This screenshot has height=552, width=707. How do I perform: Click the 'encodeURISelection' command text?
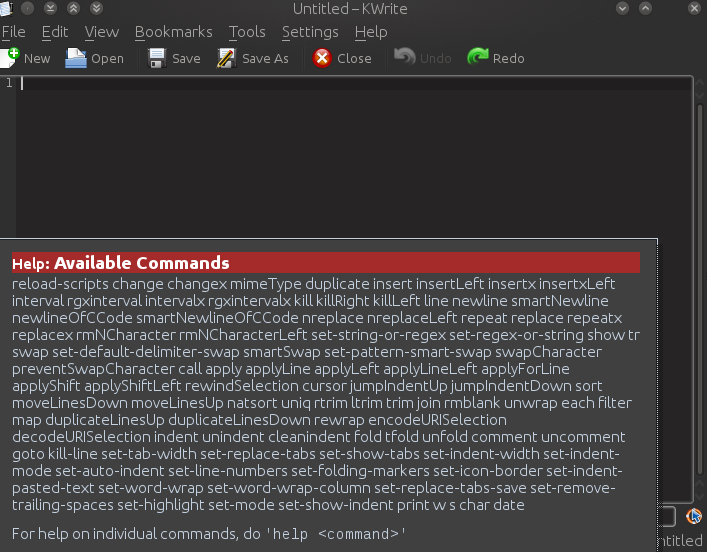(437, 420)
